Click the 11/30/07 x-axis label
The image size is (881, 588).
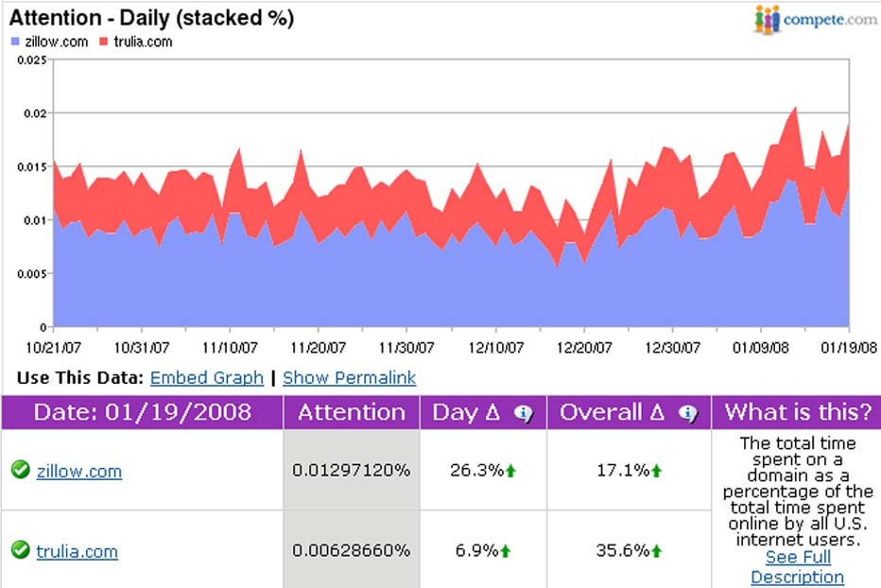pos(406,348)
